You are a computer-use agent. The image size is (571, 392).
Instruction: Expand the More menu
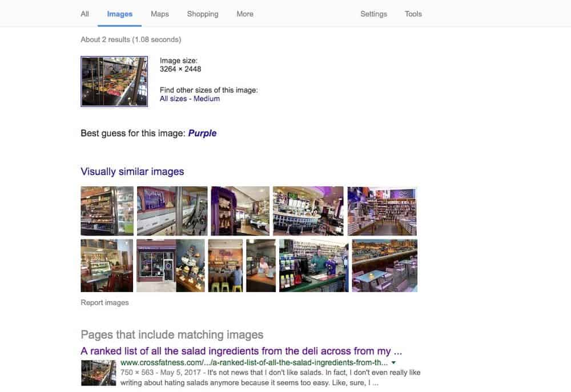245,14
